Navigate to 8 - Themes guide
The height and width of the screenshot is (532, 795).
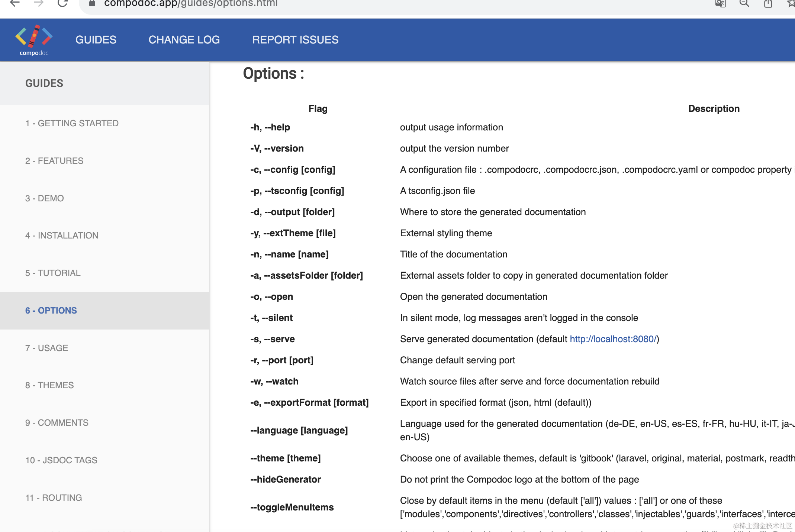(49, 385)
